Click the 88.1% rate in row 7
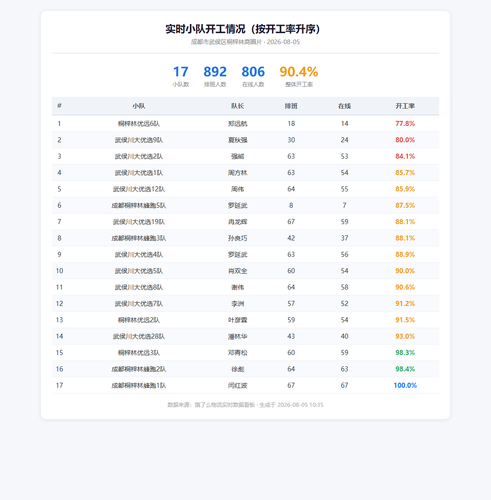Screen dimensions: 491x500 (x=405, y=222)
